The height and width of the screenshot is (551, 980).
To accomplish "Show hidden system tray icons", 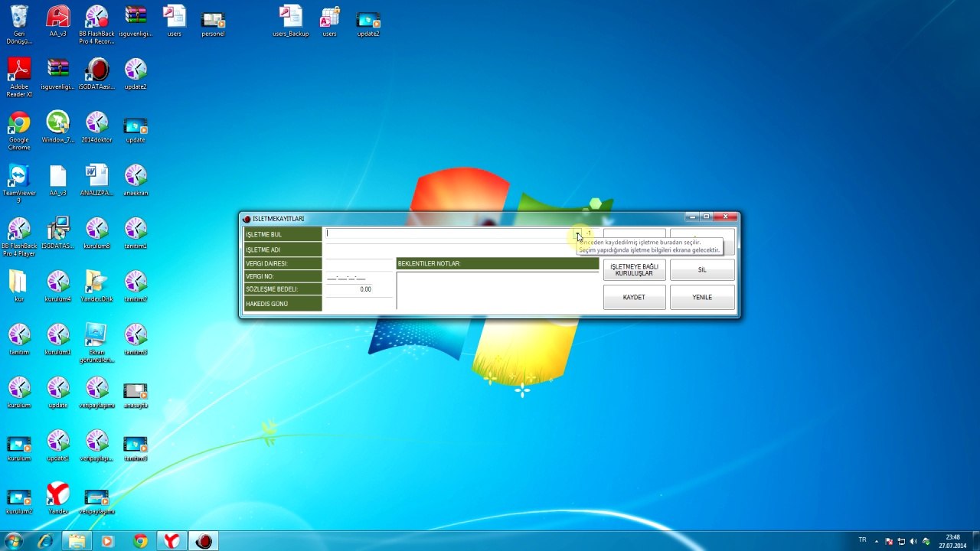I will (877, 541).
